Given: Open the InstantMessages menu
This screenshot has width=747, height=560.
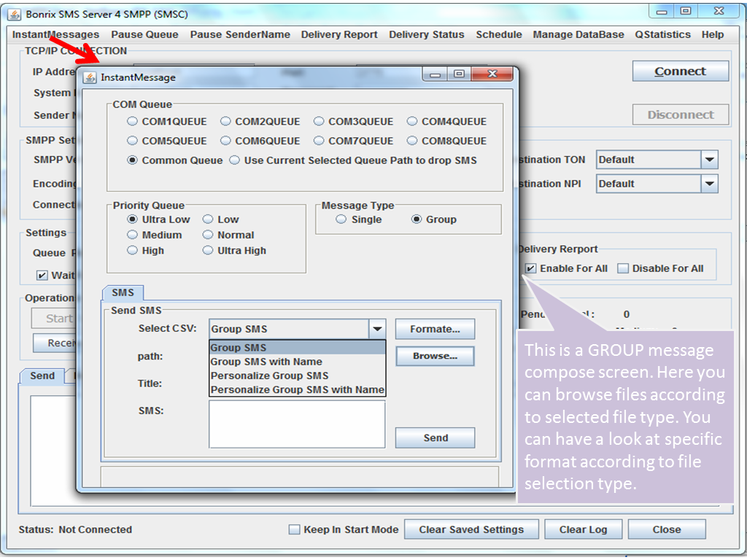Looking at the screenshot, I should (55, 35).
